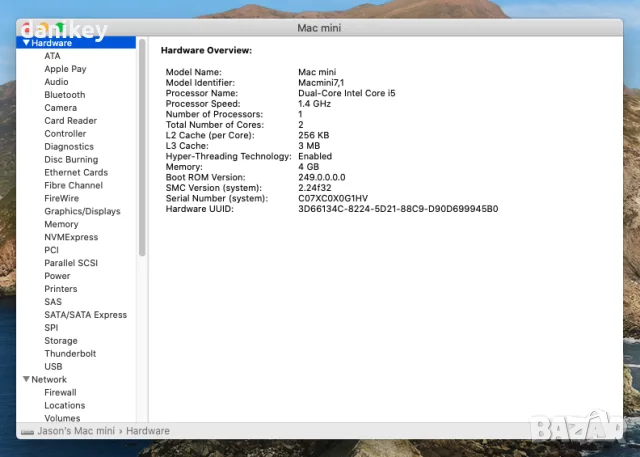Viewport: 640px width, 457px height.
Task: Click the Hyper-Threading Enabled value
Action: (315, 156)
